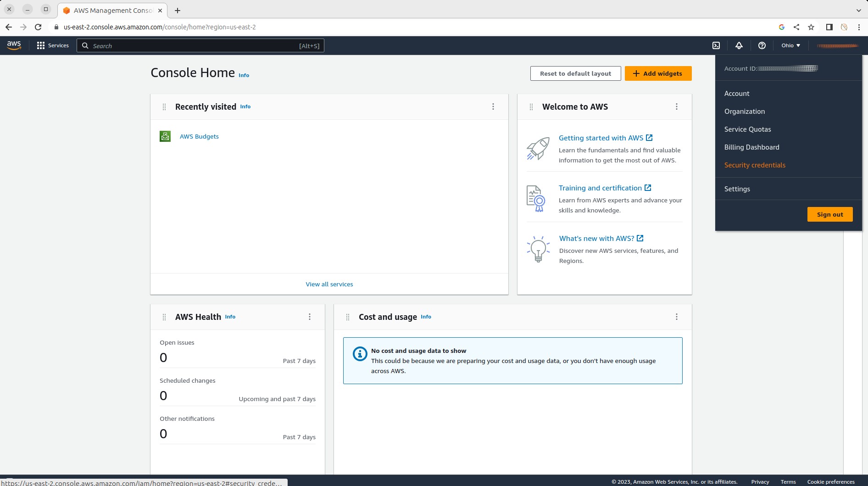Open Cookie preferences in the footer

pos(831,482)
